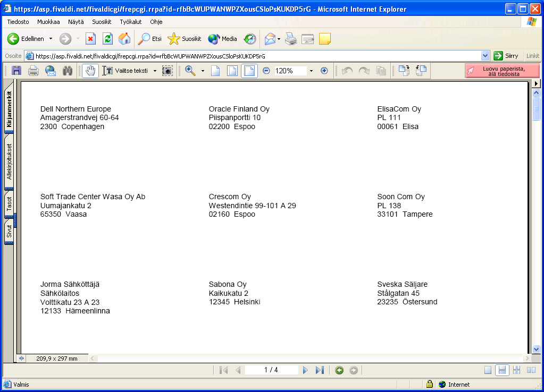Click the rotate counterclockwise arrow icon
Screen dimensions: 544x392
(347, 71)
